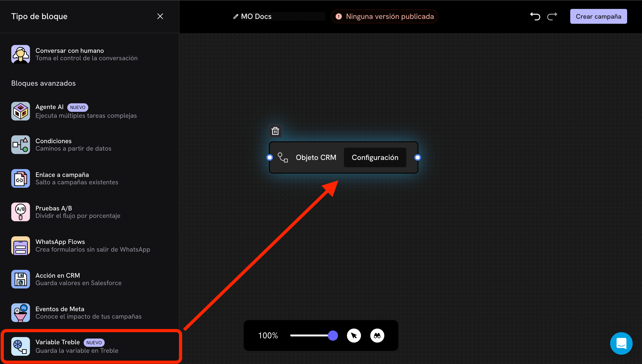This screenshot has width=642, height=364.
Task: Adjust the zoom slider handle
Action: pos(333,336)
